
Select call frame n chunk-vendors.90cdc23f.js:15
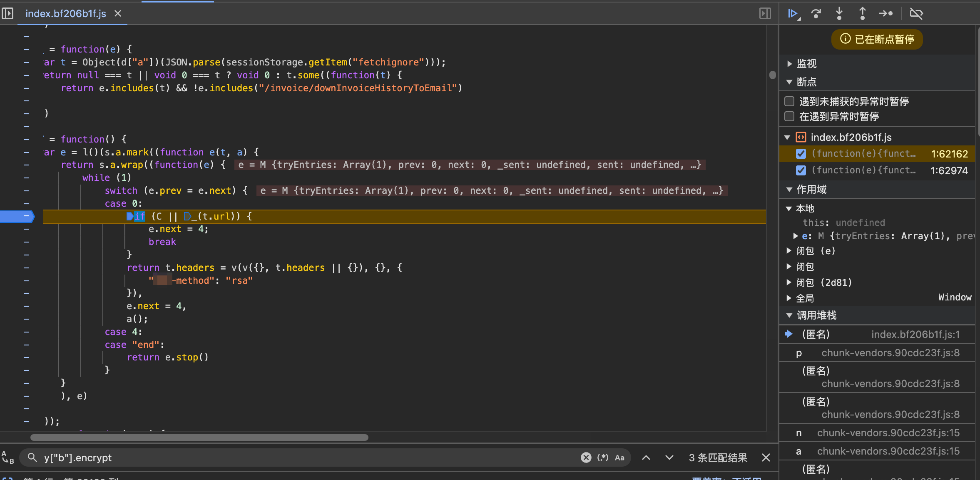(878, 433)
